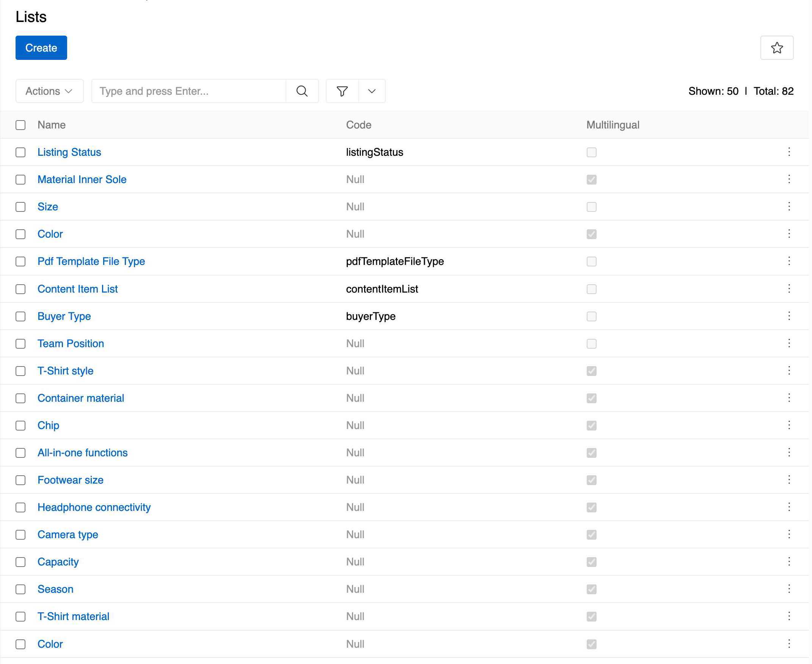Click the search magnifier icon
Screen dimensions: 812x664
(x=302, y=91)
